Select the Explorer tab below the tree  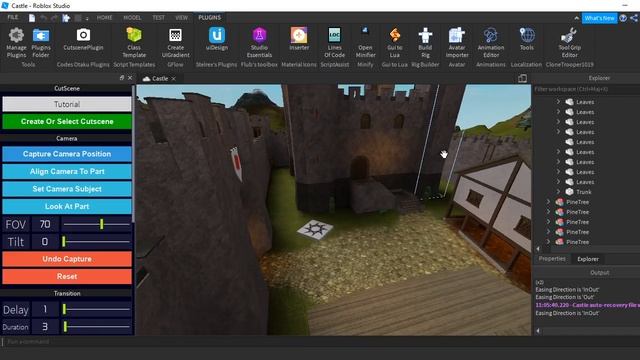[x=588, y=259]
